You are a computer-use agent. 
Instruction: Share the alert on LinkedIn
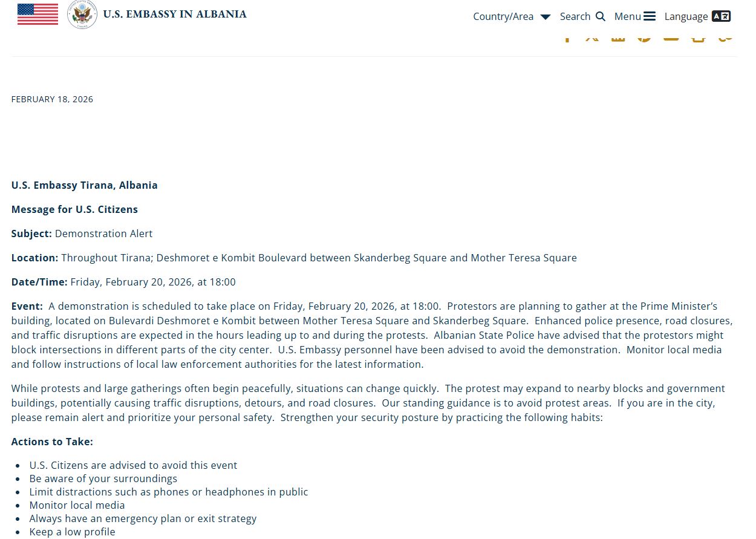click(x=618, y=38)
